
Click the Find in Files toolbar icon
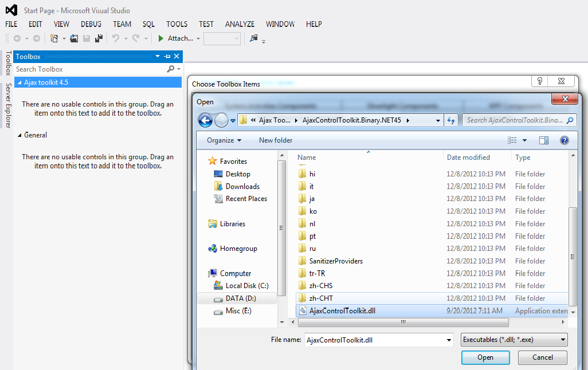pos(254,38)
